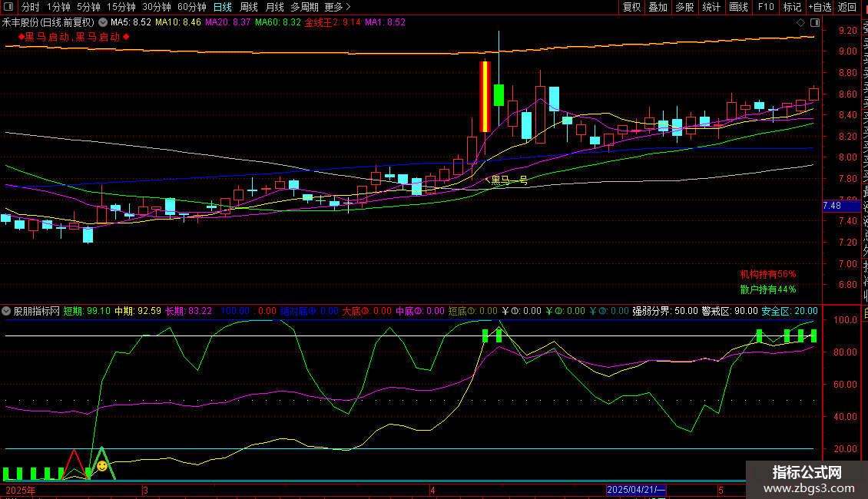The width and height of the screenshot is (868, 499).
Task: Expand the main chart indicator dropdown arrow
Action: click(103, 22)
